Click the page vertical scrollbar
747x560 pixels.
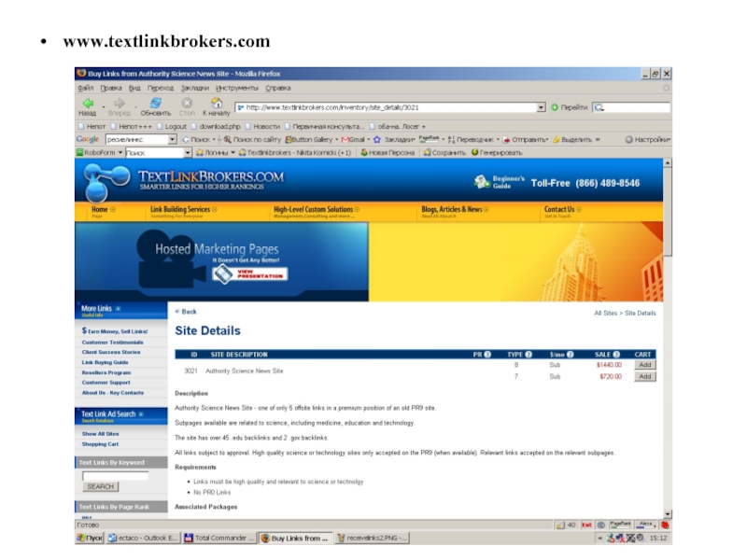pyautogui.click(x=668, y=338)
